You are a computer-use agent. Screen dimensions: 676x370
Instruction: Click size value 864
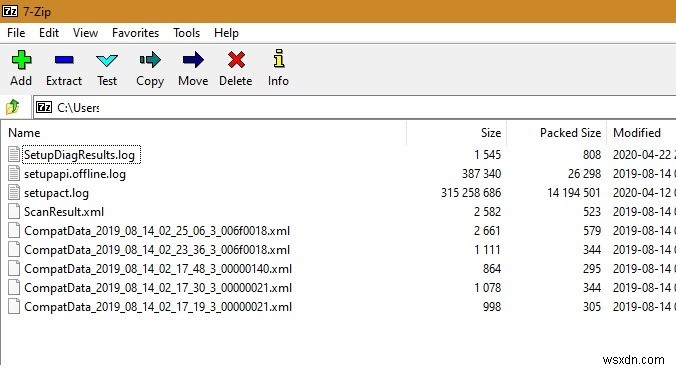pyautogui.click(x=492, y=269)
